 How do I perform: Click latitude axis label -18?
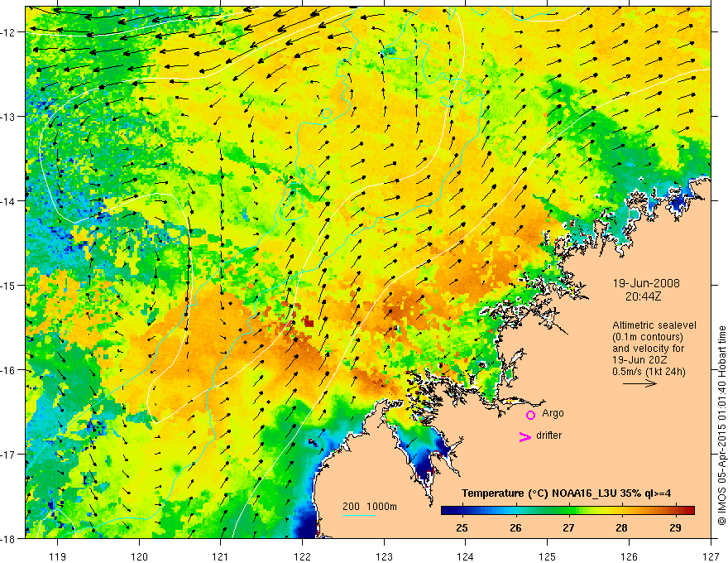9,538
